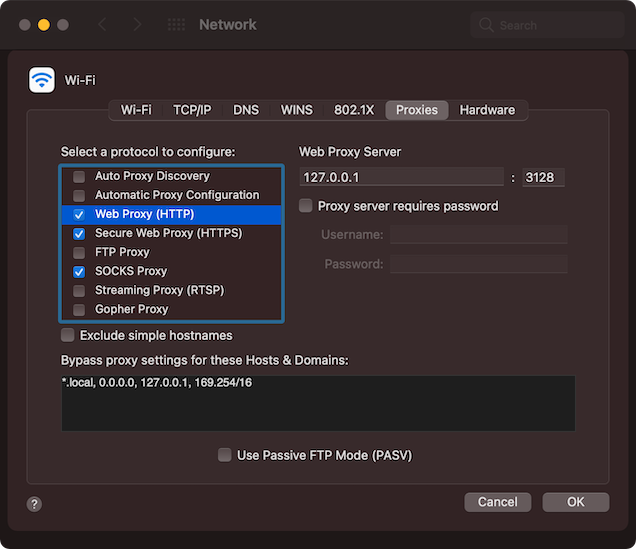Enable Proxy server requires password

click(306, 206)
